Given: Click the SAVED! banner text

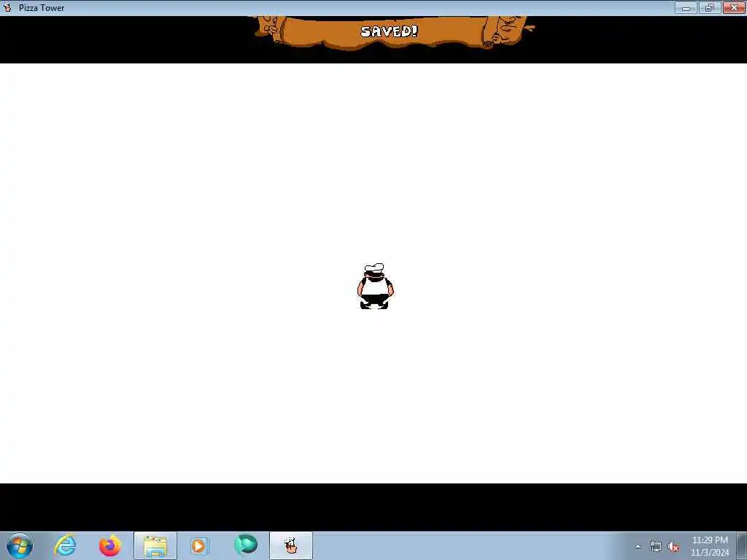Looking at the screenshot, I should coord(389,31).
